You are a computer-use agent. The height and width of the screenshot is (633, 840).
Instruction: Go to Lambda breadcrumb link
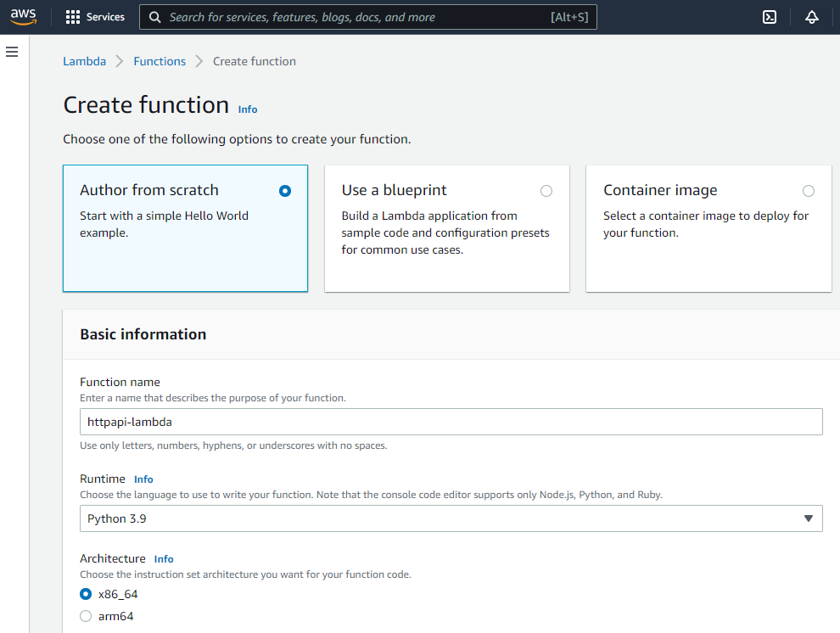85,61
